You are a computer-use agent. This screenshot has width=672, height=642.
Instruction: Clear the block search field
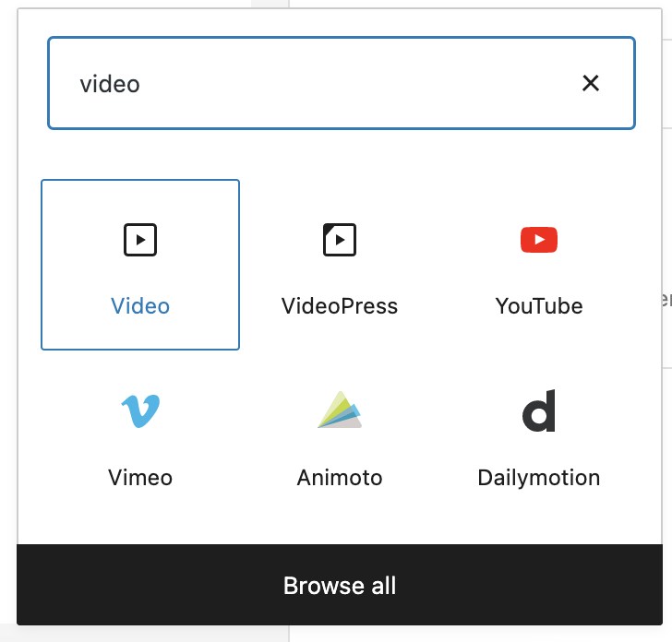click(x=591, y=83)
